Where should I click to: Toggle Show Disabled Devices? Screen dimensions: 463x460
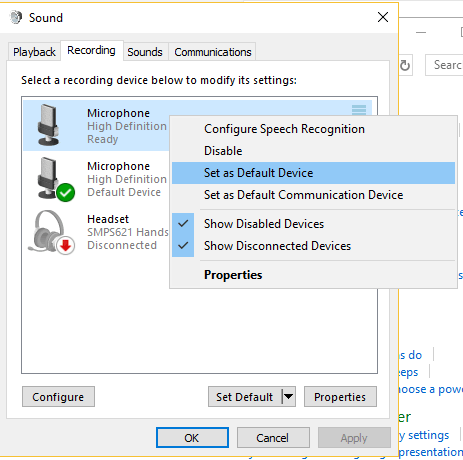tap(313, 224)
